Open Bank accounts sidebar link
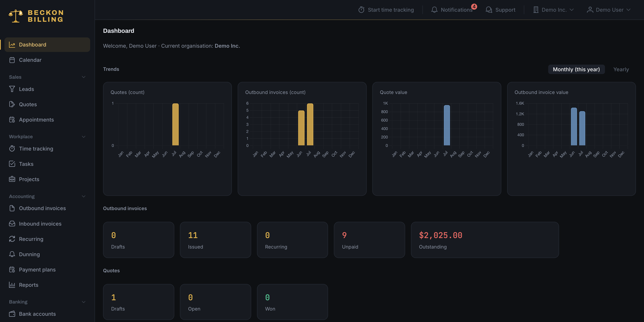This screenshot has width=644, height=322. click(47, 314)
